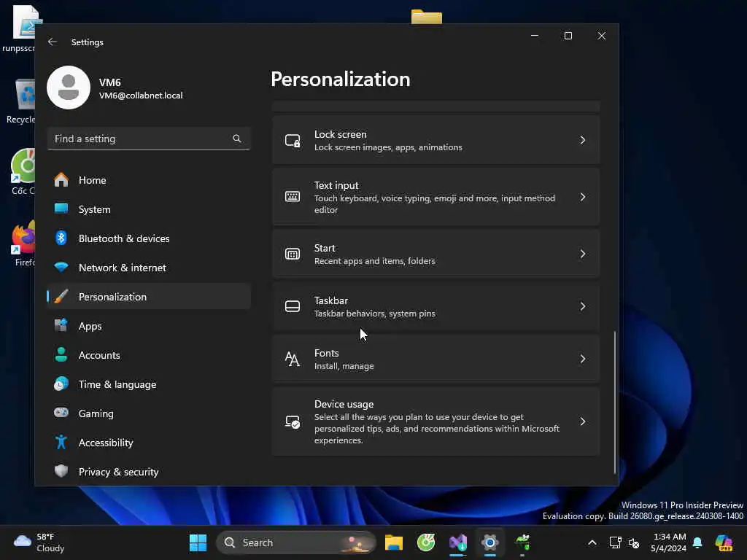The image size is (747, 560).
Task: Open Visual Studio Installer from taskbar
Action: [458, 542]
